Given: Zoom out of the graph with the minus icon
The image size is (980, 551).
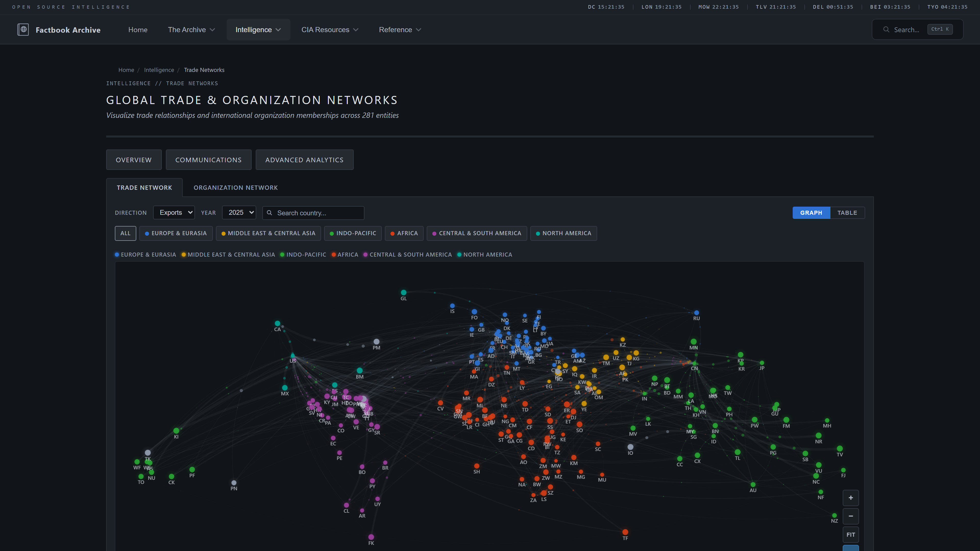Looking at the screenshot, I should pyautogui.click(x=851, y=516).
